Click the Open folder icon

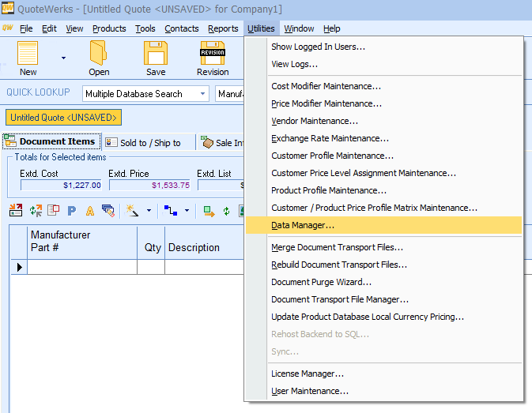point(99,54)
